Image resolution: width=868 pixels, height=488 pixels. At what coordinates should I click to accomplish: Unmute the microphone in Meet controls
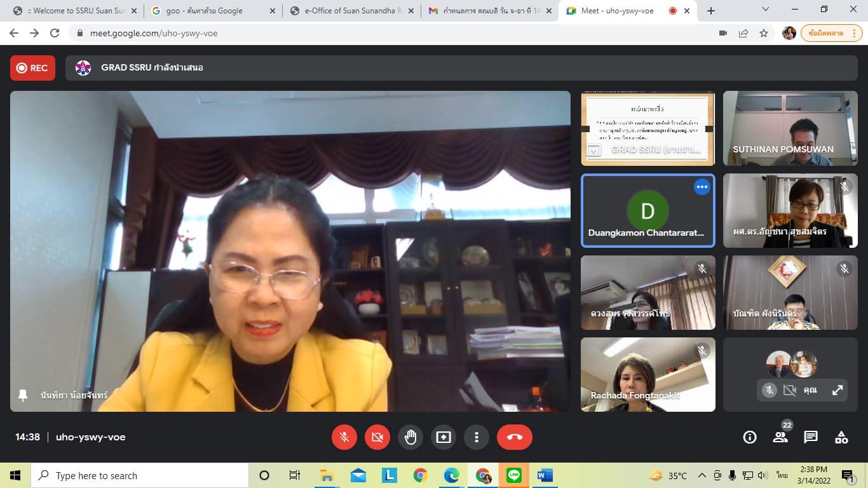[x=344, y=437]
